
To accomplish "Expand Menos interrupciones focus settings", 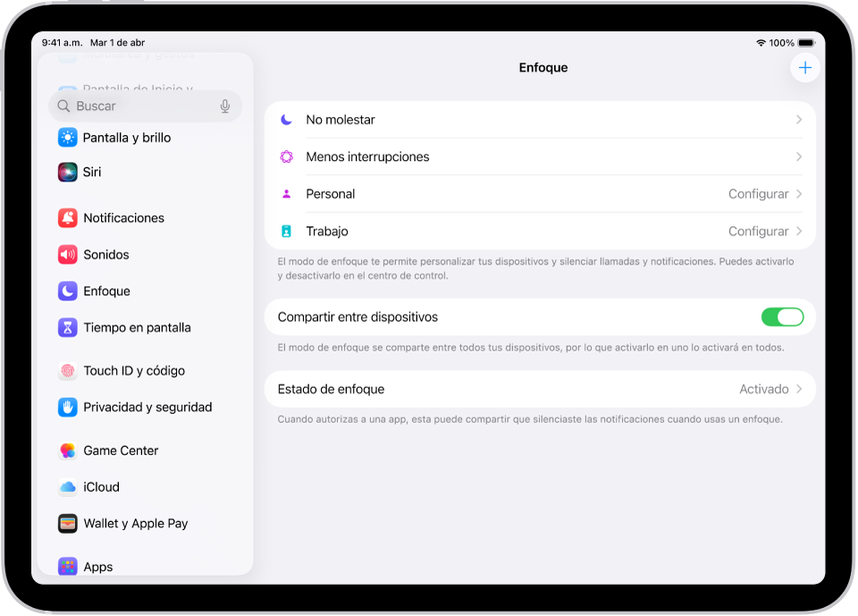I will 536,156.
